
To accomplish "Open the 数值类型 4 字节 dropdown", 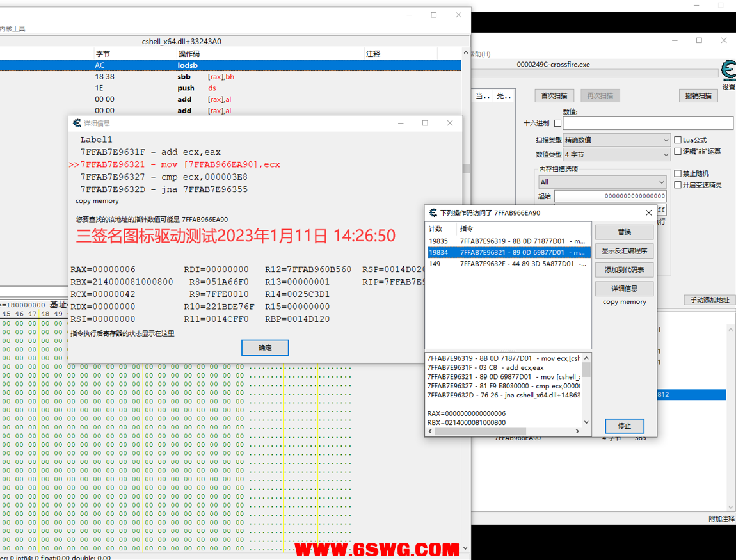I will click(616, 154).
